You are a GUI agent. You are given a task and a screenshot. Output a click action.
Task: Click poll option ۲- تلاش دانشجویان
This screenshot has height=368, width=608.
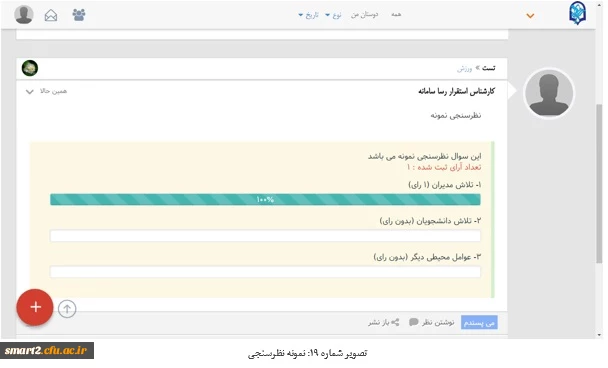[430, 221]
